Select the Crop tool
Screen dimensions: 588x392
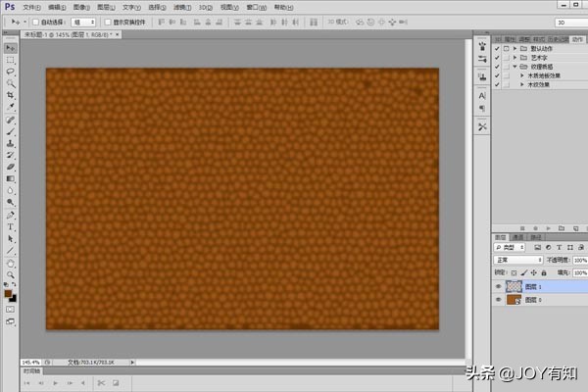[x=11, y=95]
